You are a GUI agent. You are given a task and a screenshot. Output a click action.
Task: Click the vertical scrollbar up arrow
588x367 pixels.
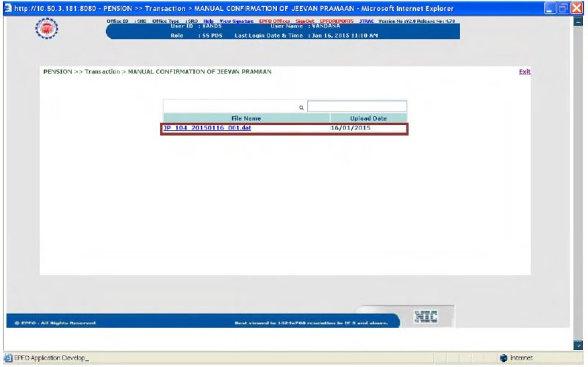click(x=578, y=21)
